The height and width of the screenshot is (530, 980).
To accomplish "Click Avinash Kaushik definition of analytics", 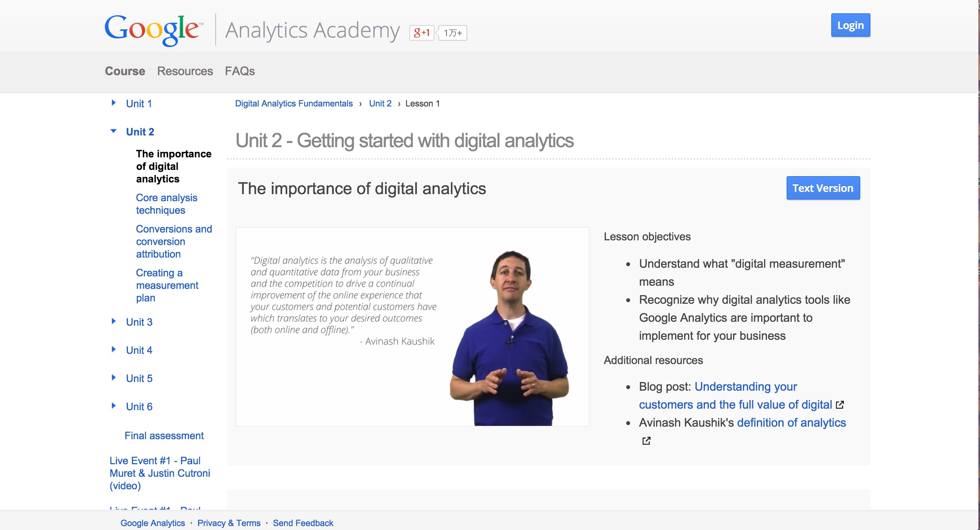I will pyautogui.click(x=791, y=422).
